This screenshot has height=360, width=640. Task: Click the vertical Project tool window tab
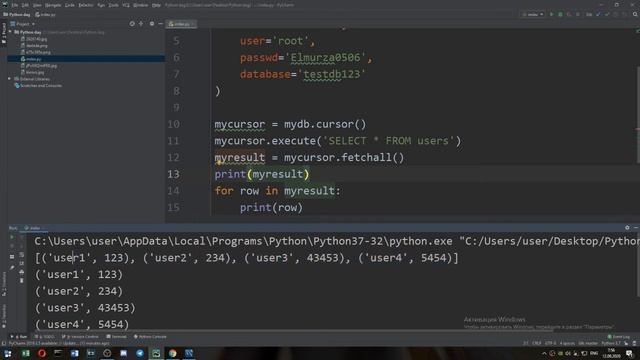coord(4,33)
